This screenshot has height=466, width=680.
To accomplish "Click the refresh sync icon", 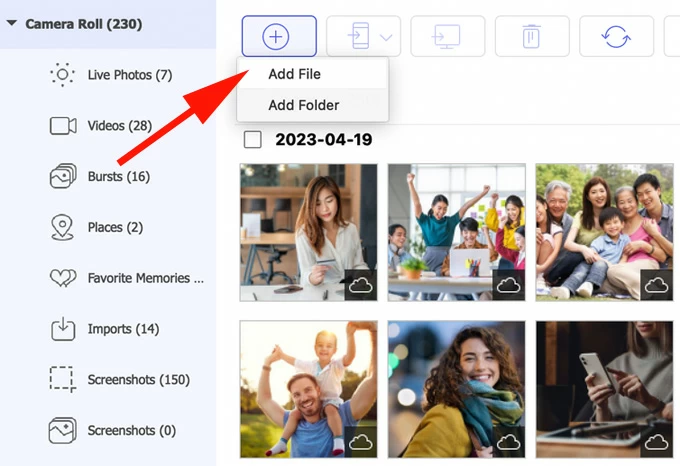I will (615, 36).
